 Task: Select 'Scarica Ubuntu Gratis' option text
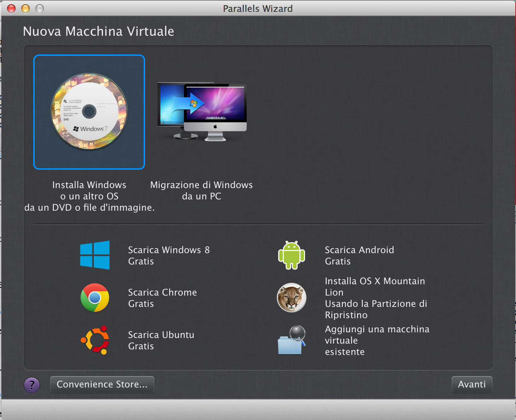click(x=161, y=340)
